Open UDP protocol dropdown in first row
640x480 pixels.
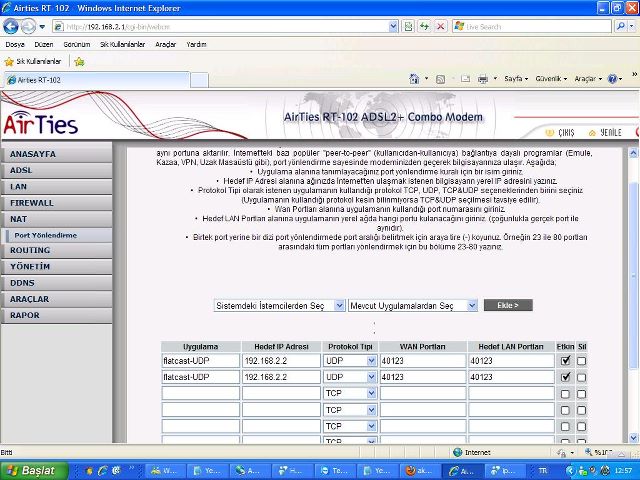pyautogui.click(x=350, y=361)
